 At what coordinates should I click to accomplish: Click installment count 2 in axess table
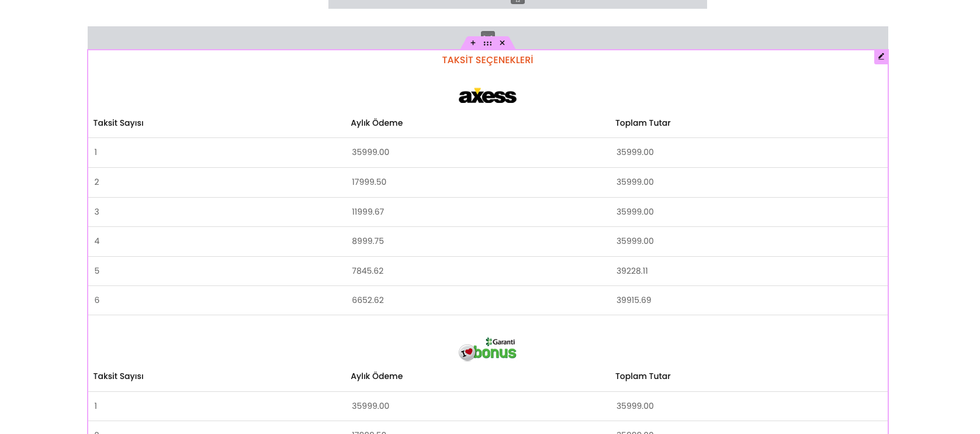97,182
